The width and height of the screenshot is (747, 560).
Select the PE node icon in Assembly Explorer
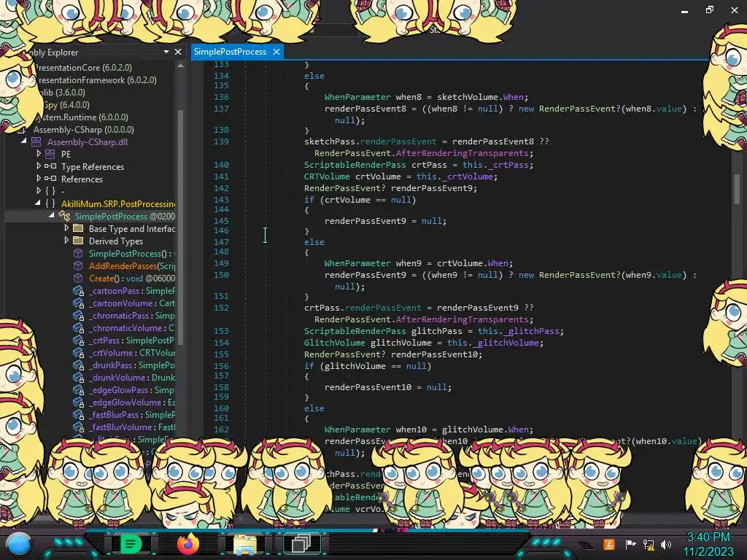tap(50, 154)
